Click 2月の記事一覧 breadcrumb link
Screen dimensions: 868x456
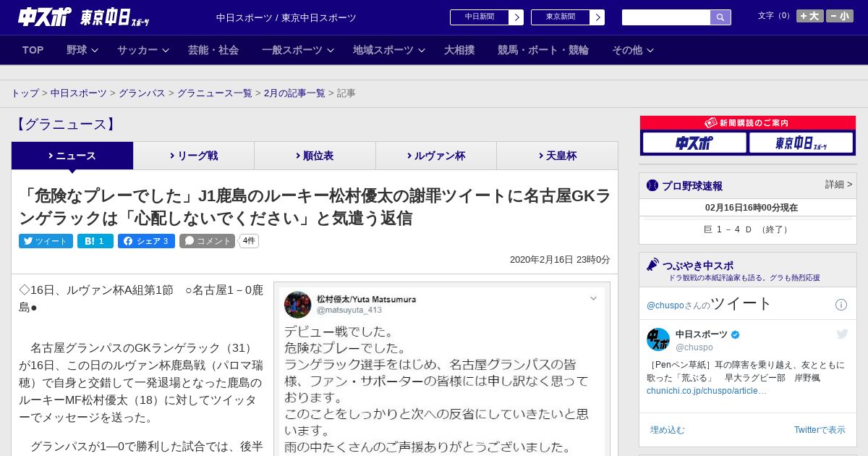tap(294, 93)
